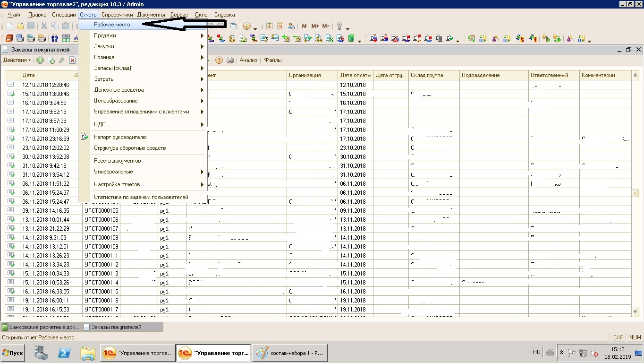Image resolution: width=644 pixels, height=363 pixels.
Task: Select Рабочее место menu item
Action: tap(112, 25)
